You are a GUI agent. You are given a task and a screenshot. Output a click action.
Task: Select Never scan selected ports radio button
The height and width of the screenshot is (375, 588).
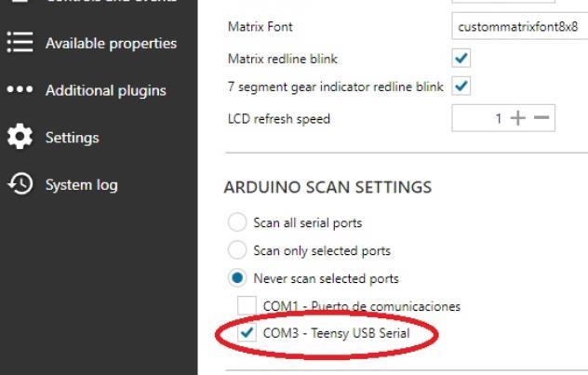pyautogui.click(x=237, y=278)
